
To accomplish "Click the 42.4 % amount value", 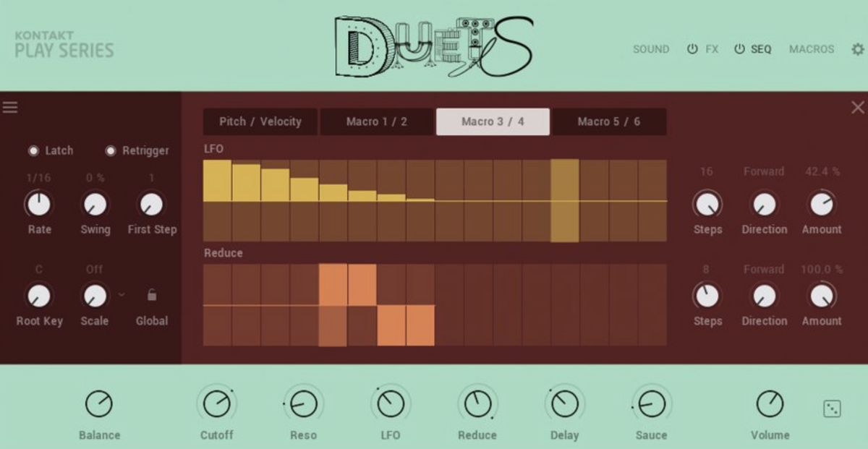I will [x=822, y=171].
